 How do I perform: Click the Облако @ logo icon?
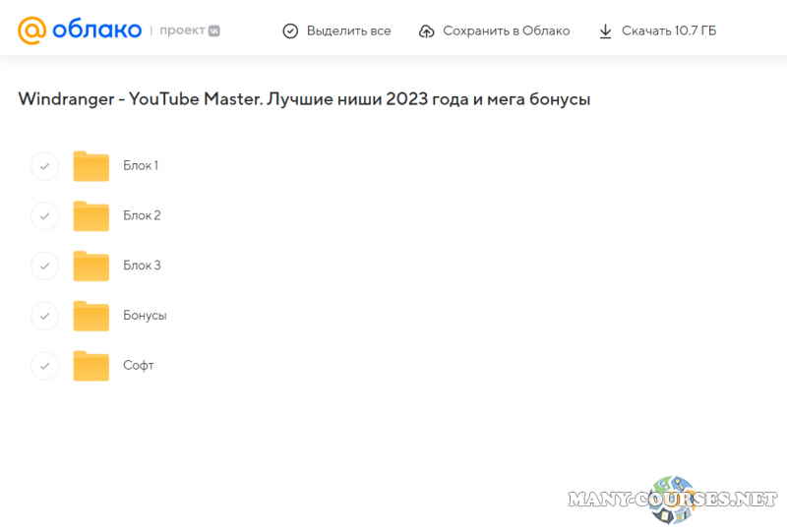31,30
